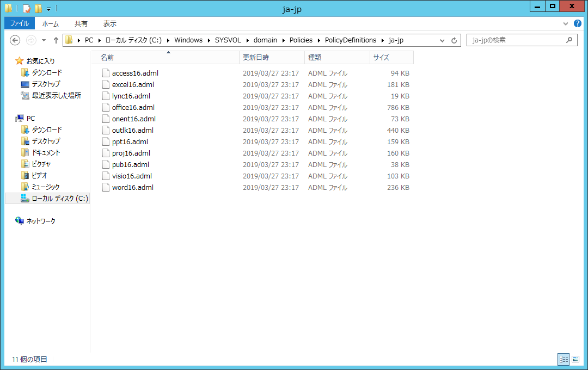Expand the ribbon with the chevron
This screenshot has height=370, width=588.
click(566, 23)
